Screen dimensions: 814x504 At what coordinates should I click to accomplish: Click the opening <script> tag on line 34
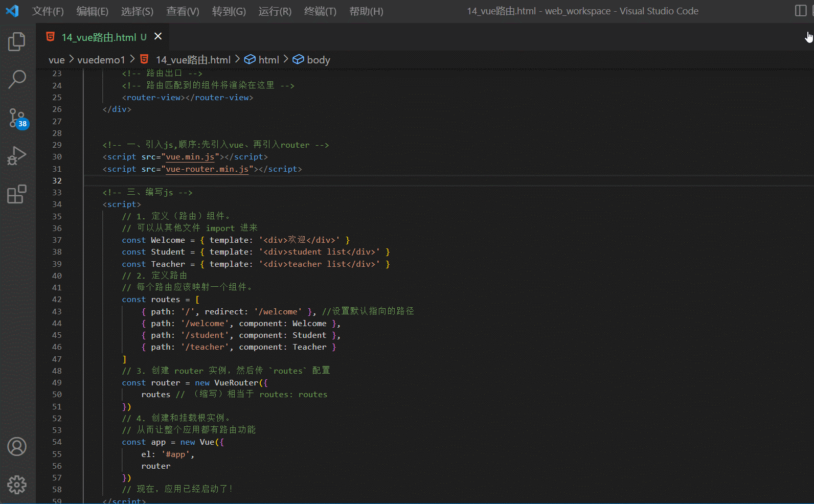[122, 204]
